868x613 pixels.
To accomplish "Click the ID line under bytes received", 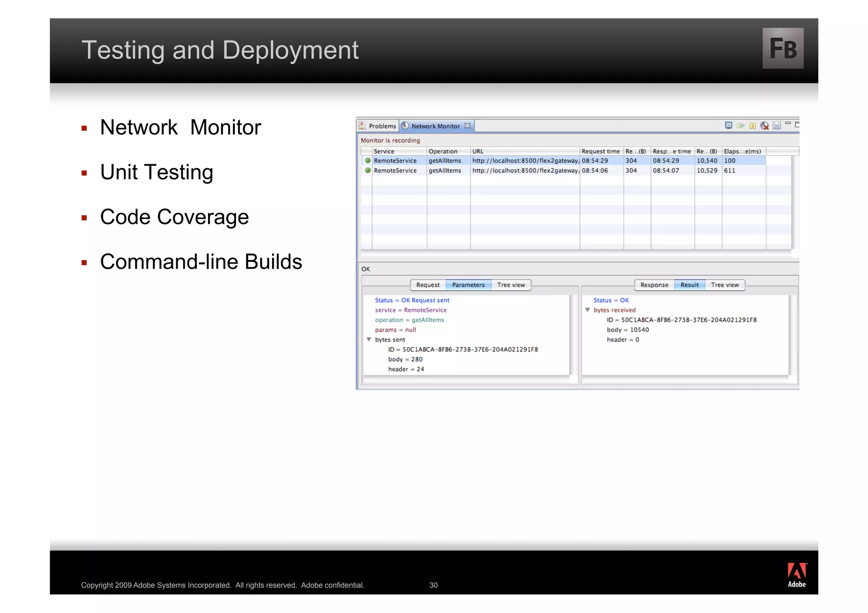I will 682,320.
